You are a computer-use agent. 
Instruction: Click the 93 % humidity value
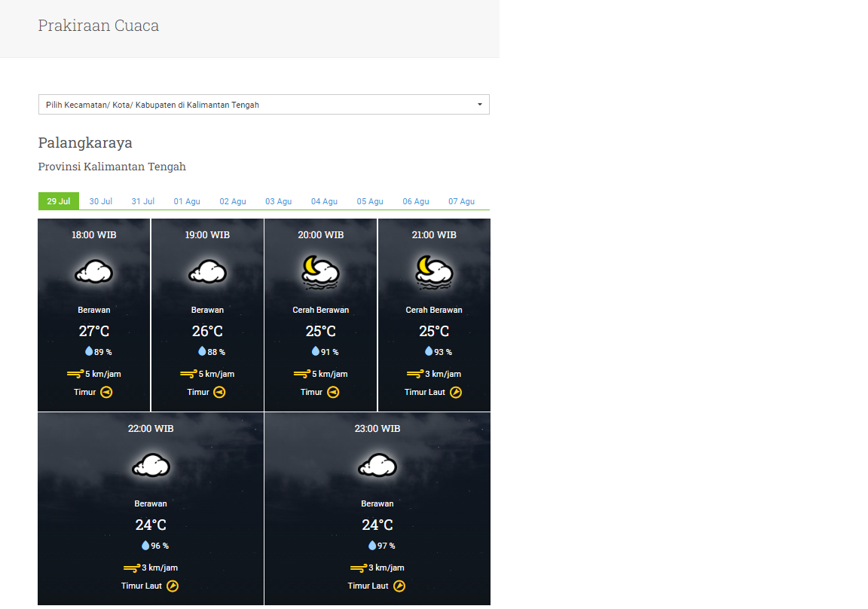[443, 352]
